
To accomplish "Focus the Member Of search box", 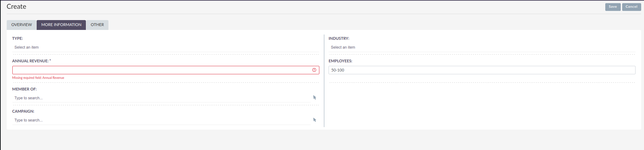I will 162,98.
